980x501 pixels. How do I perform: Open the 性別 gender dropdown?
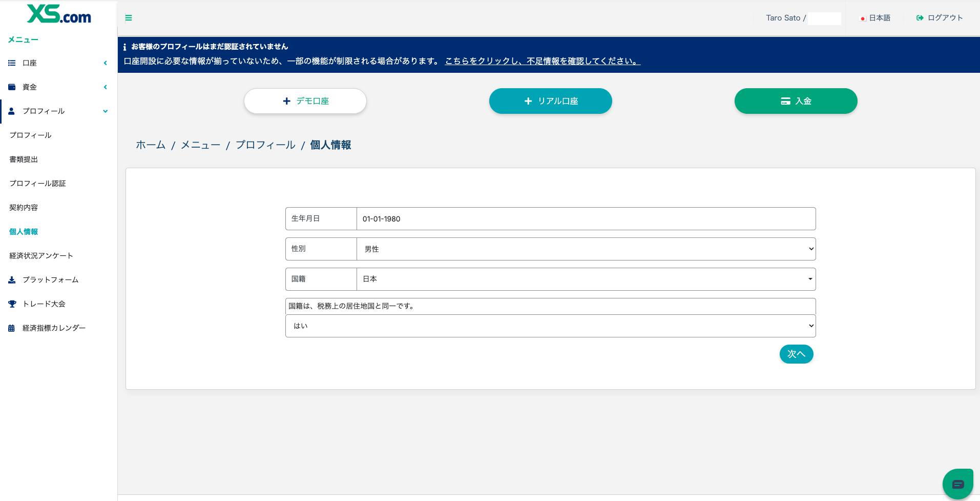(x=586, y=249)
